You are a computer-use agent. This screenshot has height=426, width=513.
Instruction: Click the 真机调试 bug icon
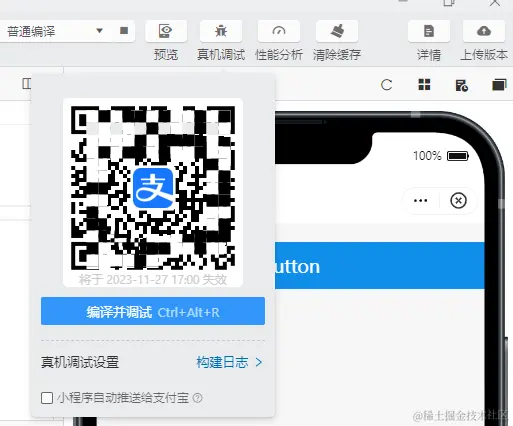(221, 31)
